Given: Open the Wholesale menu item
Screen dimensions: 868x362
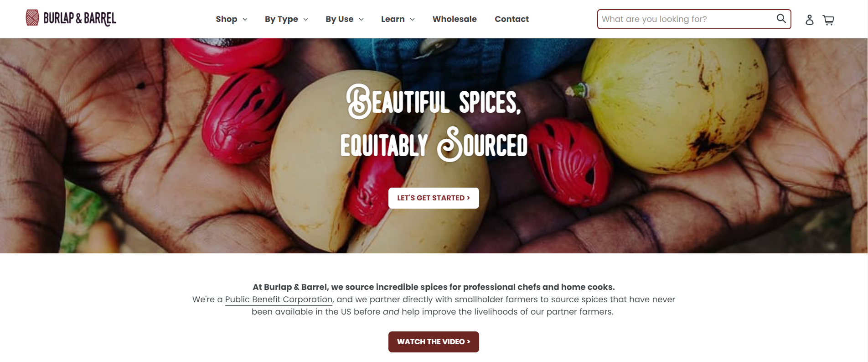Looking at the screenshot, I should [455, 19].
